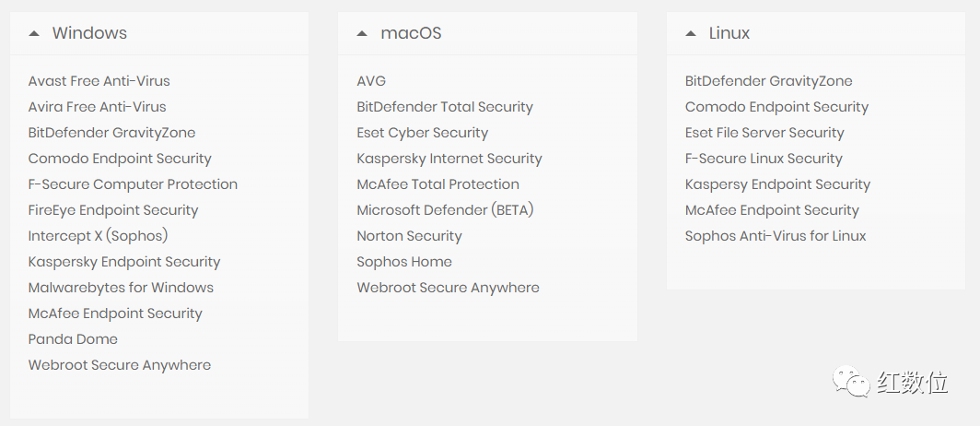This screenshot has width=980, height=426.
Task: Select Norton Security under macOS
Action: (x=409, y=236)
